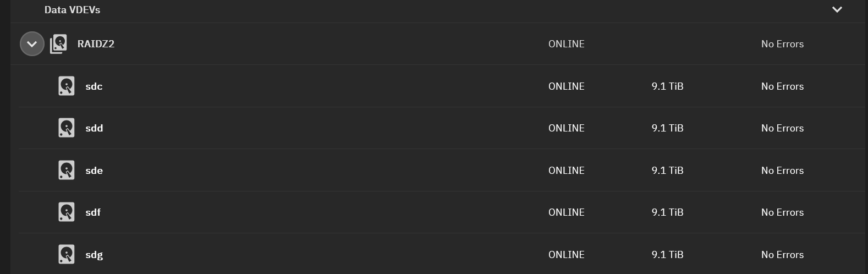The image size is (868, 274).
Task: Click the Data VDEVs heading
Action: click(x=72, y=10)
